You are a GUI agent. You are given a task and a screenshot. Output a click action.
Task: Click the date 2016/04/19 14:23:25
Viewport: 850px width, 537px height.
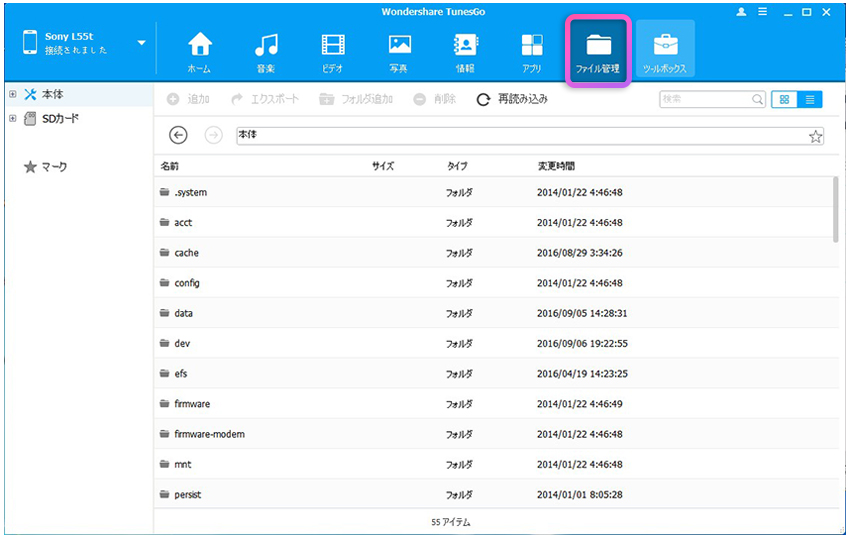coord(582,374)
